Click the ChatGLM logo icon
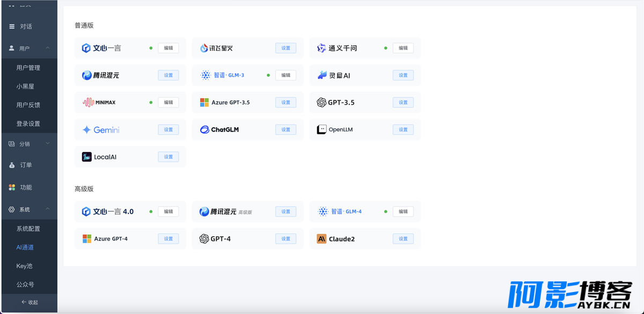This screenshot has width=644, height=314. coord(204,130)
